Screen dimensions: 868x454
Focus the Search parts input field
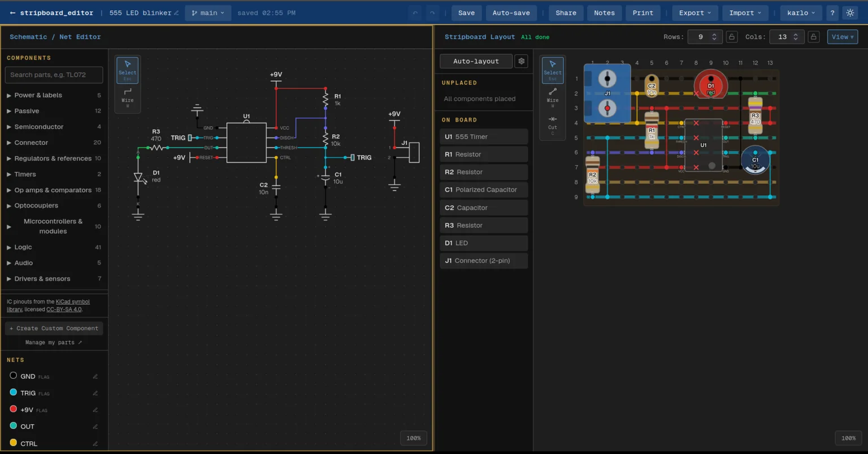pyautogui.click(x=54, y=75)
